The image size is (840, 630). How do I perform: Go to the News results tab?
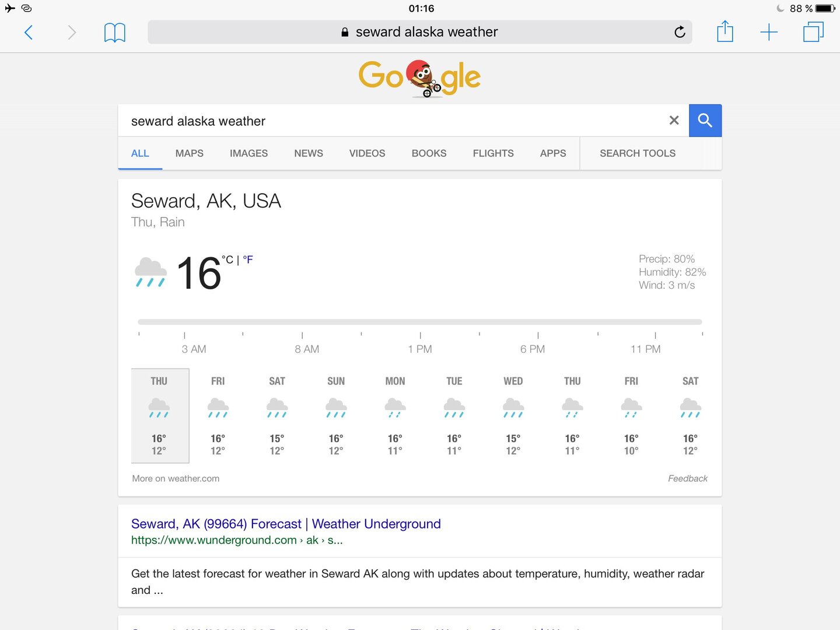coord(308,153)
